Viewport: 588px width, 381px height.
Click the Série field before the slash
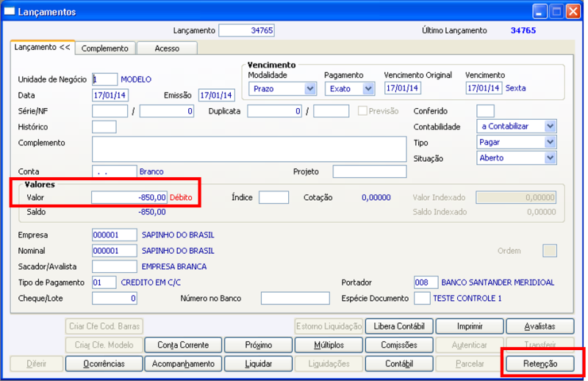click(110, 111)
